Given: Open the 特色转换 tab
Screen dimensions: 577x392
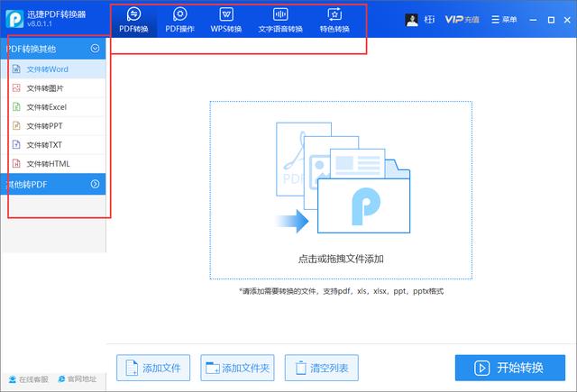Looking at the screenshot, I should pos(334,20).
